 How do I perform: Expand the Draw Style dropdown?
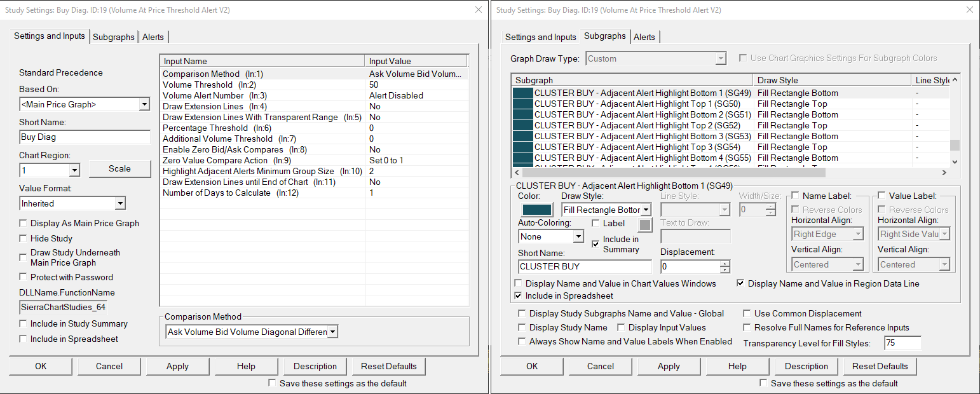[646, 210]
